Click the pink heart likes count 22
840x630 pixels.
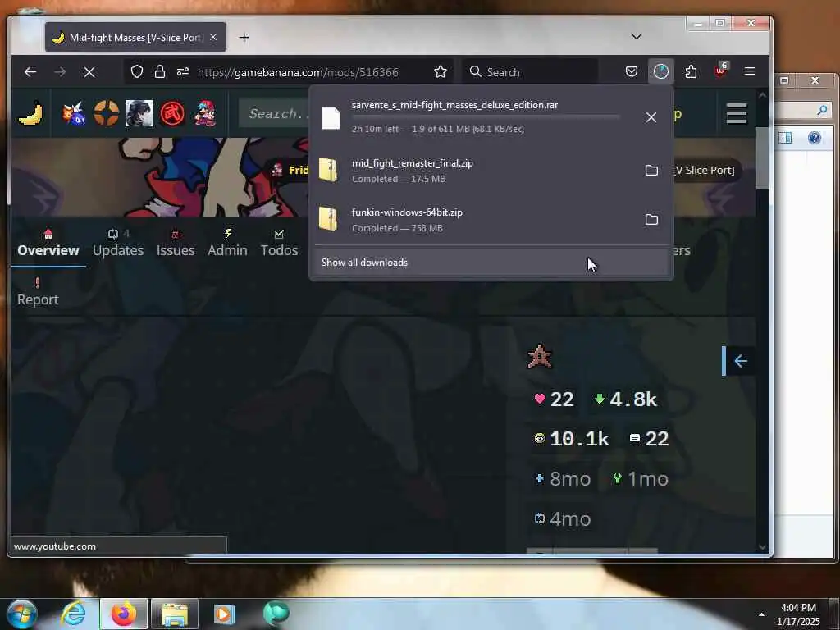click(x=554, y=399)
